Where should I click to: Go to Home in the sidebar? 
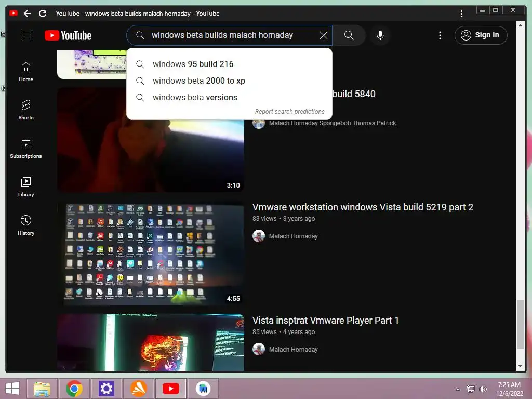(x=26, y=72)
